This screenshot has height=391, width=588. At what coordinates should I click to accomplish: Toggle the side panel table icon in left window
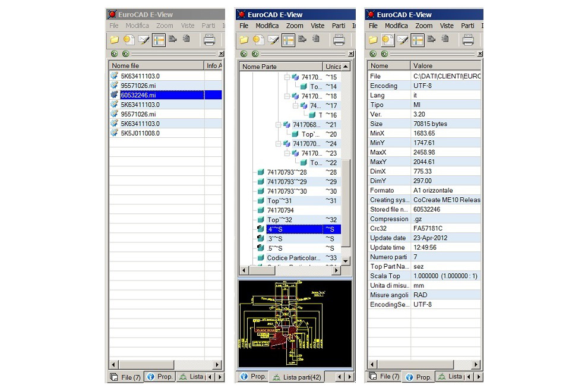click(159, 40)
